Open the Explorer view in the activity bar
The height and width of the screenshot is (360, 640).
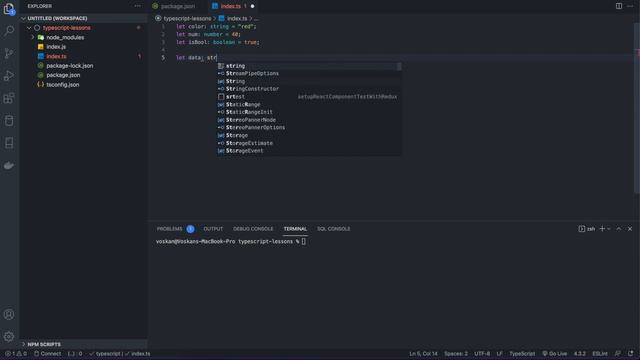tap(9, 9)
